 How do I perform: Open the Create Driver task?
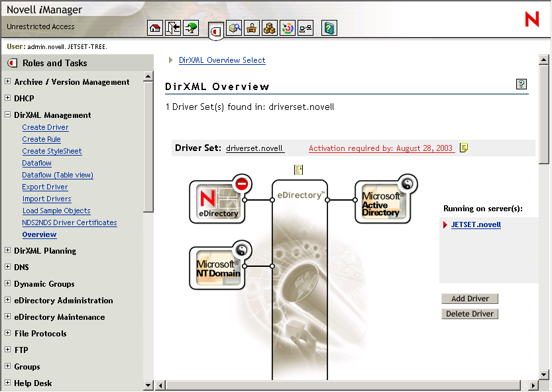(x=45, y=127)
